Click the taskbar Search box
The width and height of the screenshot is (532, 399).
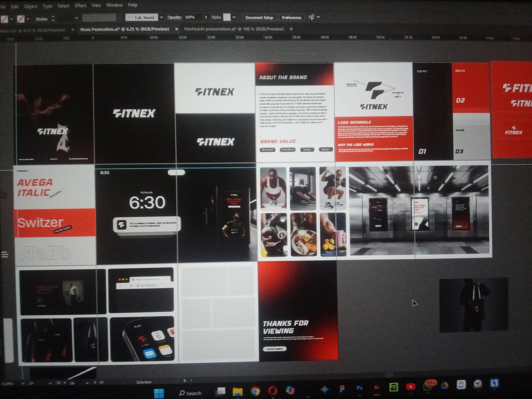[190, 393]
